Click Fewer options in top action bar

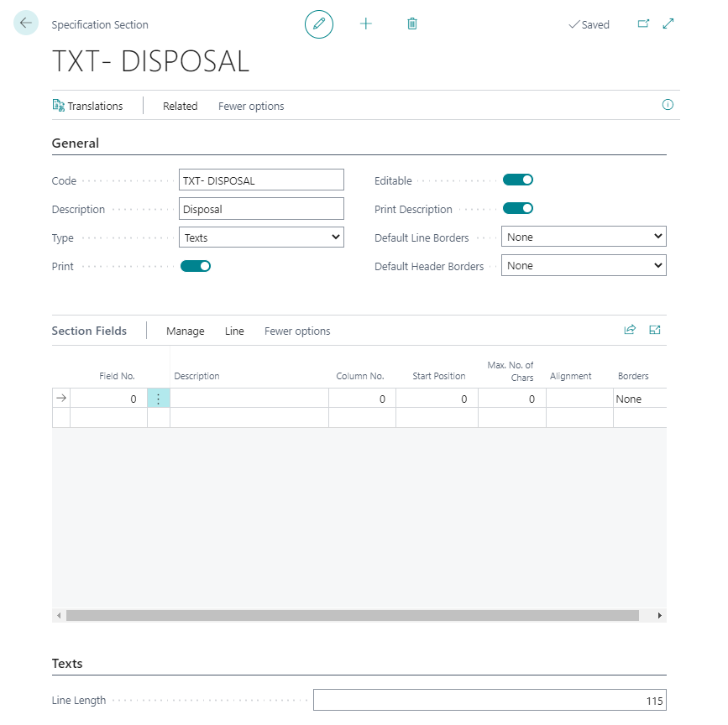(x=251, y=106)
